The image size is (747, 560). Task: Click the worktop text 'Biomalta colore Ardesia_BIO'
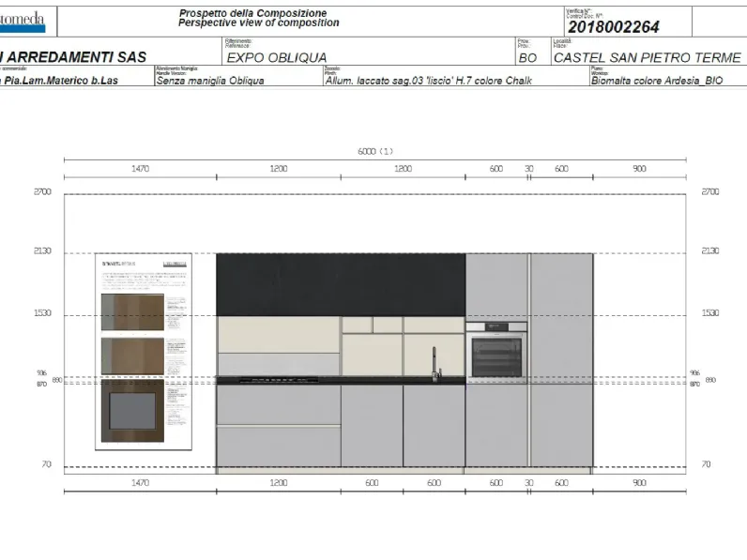point(657,81)
